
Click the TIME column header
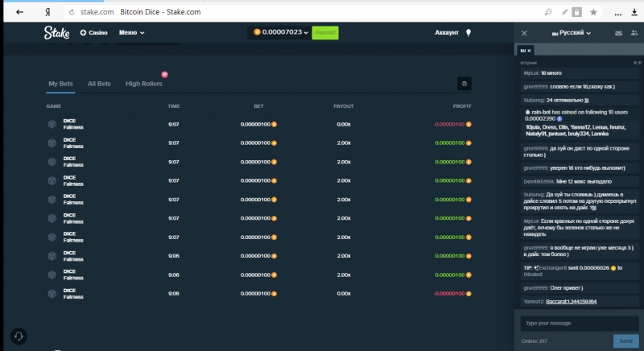[174, 106]
